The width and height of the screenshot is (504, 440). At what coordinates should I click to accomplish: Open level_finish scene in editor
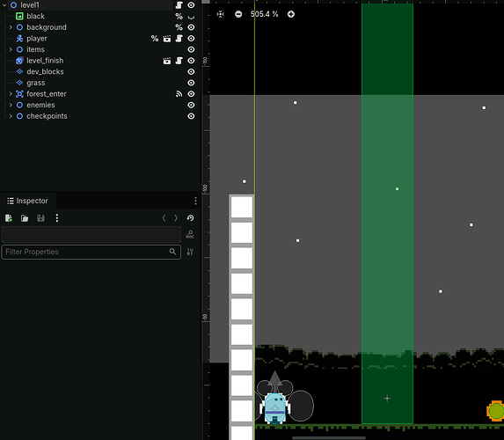(x=167, y=61)
